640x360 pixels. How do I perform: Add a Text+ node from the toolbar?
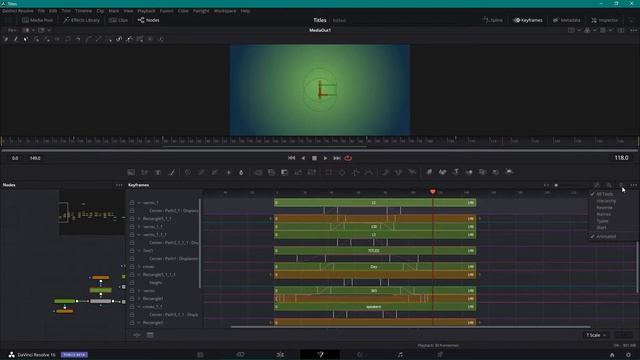tap(158, 172)
